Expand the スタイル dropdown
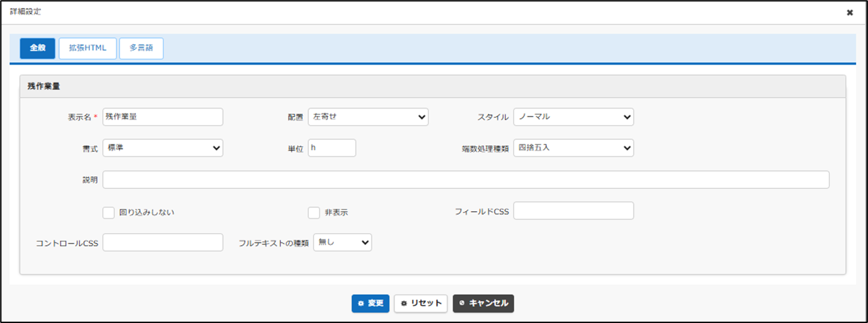This screenshot has height=323, width=868. (x=573, y=117)
